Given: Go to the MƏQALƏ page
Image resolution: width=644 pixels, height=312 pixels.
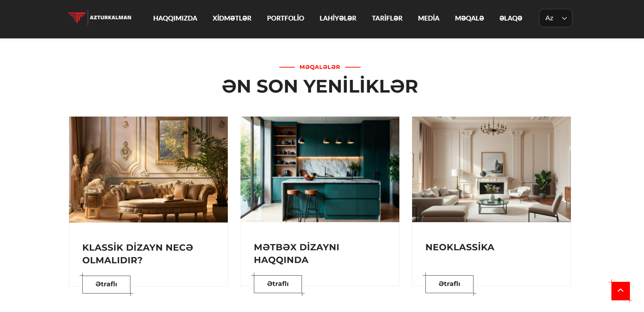Looking at the screenshot, I should (469, 18).
